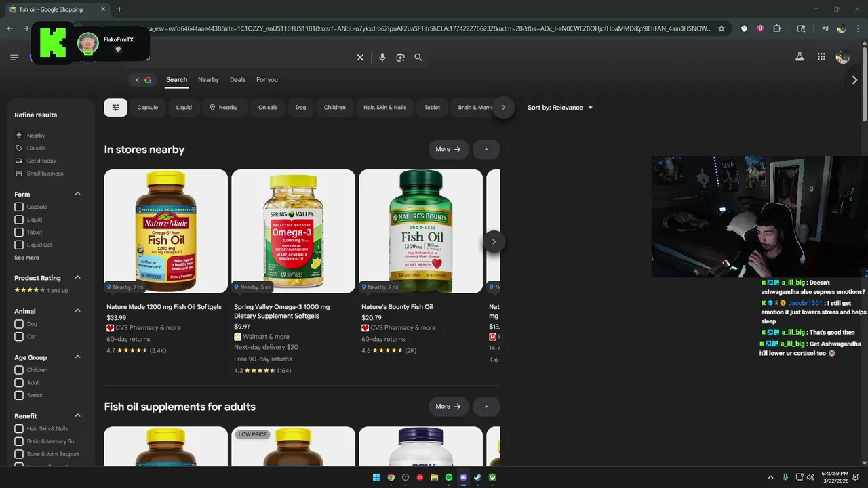Open the Google account avatar on page
This screenshot has width=868, height=488.
tap(843, 57)
